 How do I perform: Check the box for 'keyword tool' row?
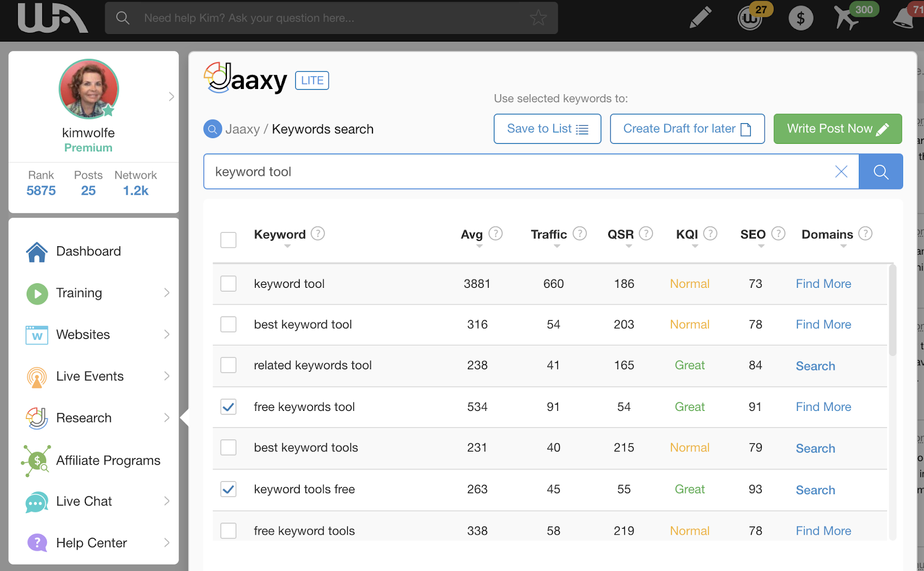tap(229, 284)
